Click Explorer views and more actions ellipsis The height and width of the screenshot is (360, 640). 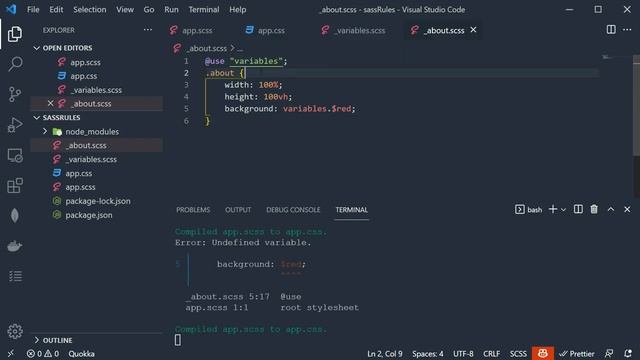(x=148, y=30)
